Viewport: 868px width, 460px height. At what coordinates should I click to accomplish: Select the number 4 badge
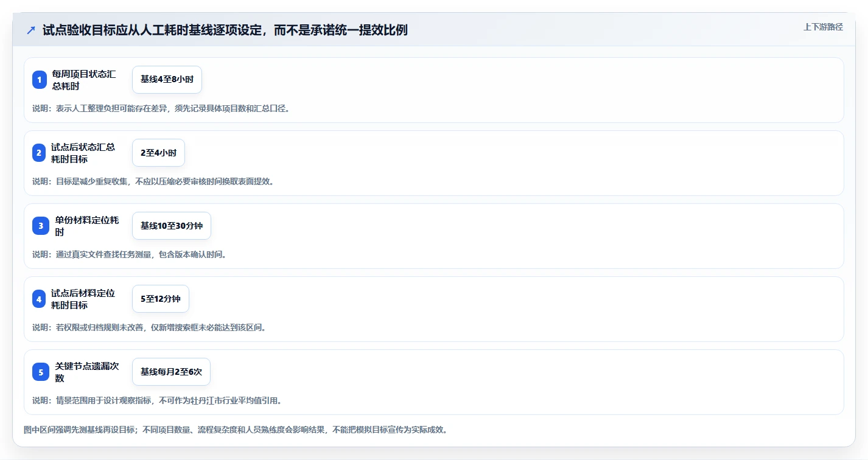39,299
